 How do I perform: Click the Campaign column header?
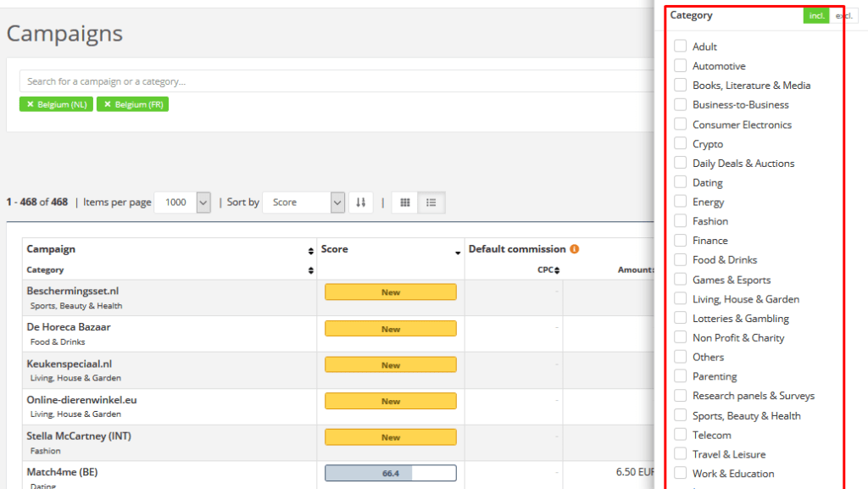51,249
